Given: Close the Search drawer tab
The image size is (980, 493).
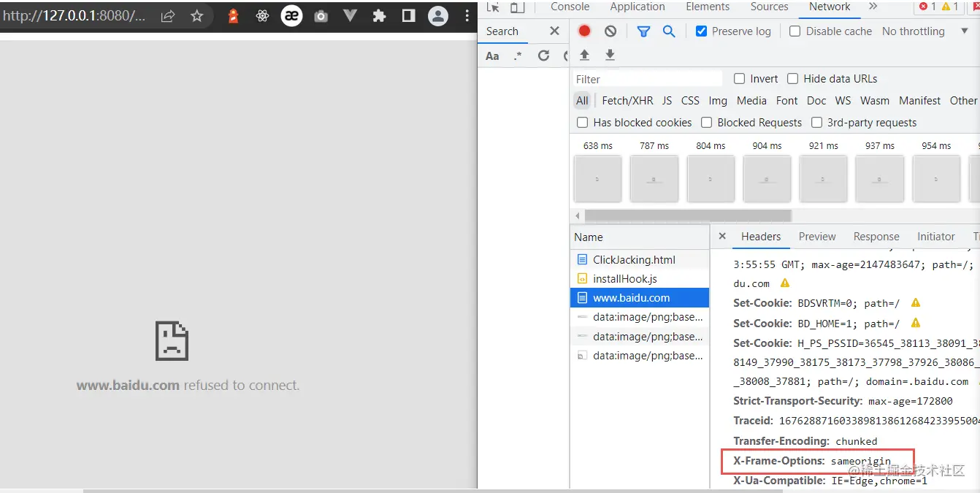Looking at the screenshot, I should (554, 31).
